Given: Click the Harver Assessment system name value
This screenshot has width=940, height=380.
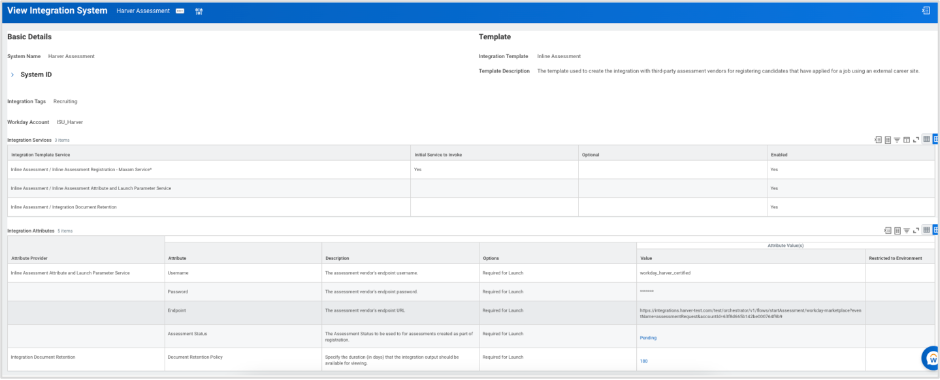Looking at the screenshot, I should pos(71,56).
